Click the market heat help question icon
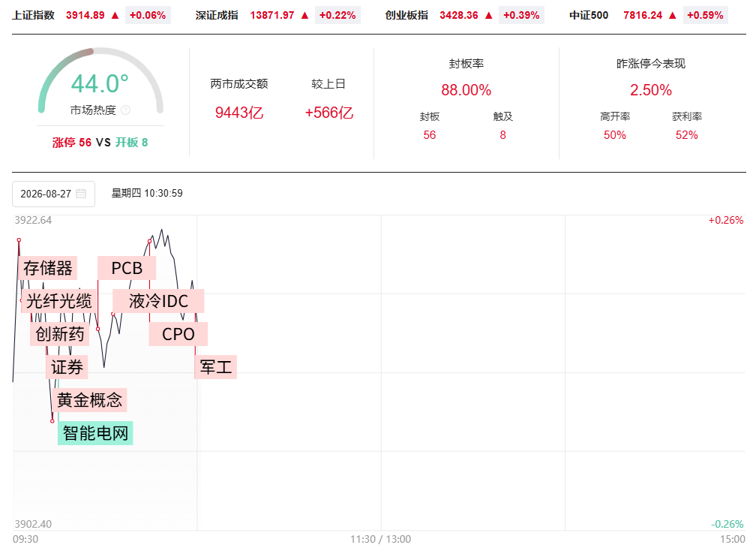Screen dimensions: 756x554 point(125,110)
